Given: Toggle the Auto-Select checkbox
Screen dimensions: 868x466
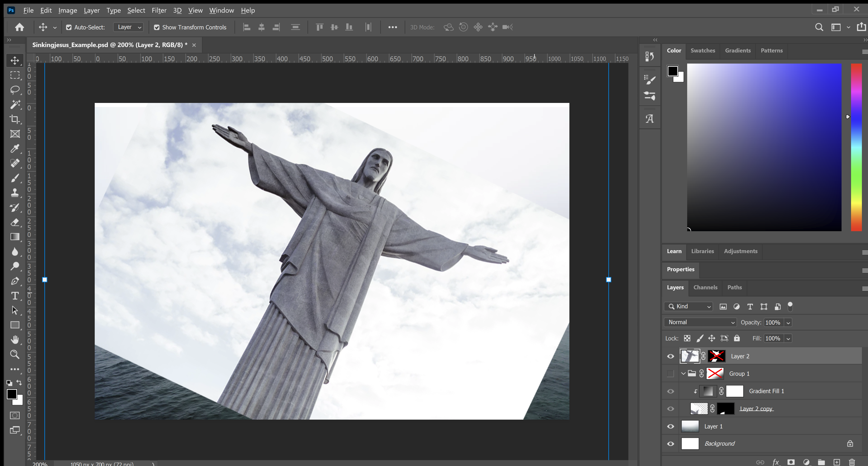Looking at the screenshot, I should point(69,27).
